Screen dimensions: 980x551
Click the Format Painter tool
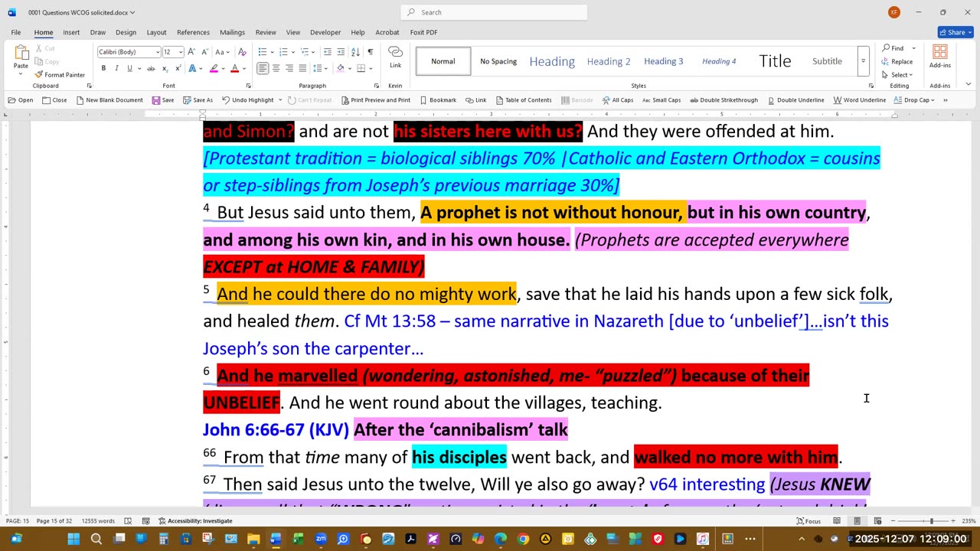pyautogui.click(x=60, y=75)
